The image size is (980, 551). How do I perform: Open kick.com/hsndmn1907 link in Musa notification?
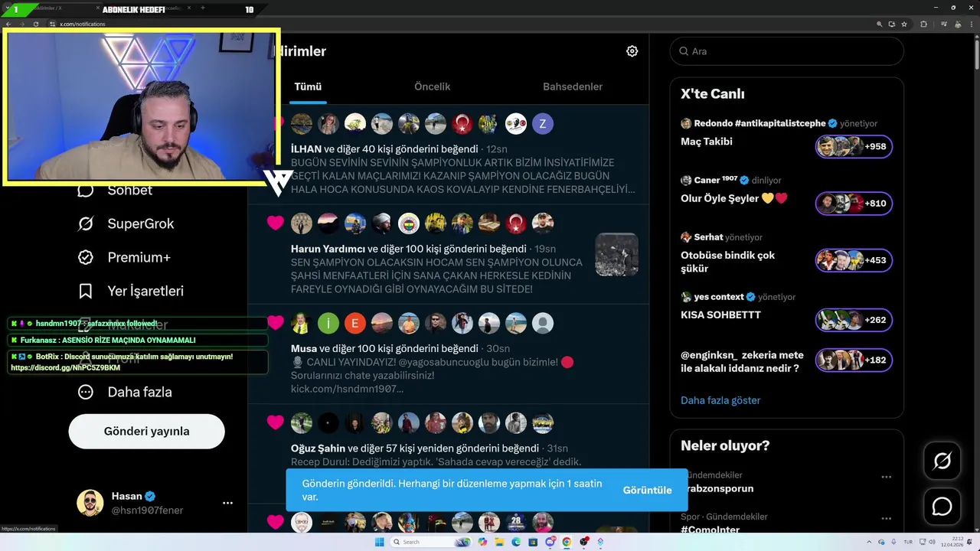tap(347, 389)
